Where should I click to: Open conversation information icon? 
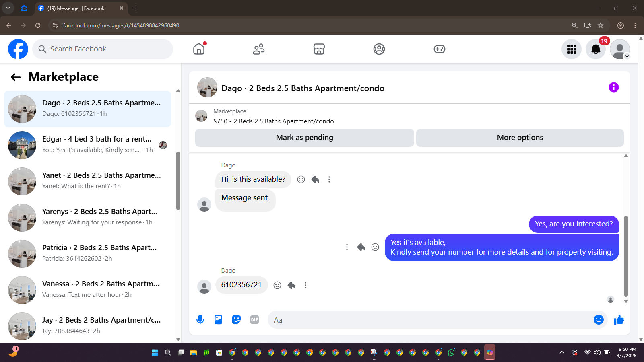pos(613,87)
